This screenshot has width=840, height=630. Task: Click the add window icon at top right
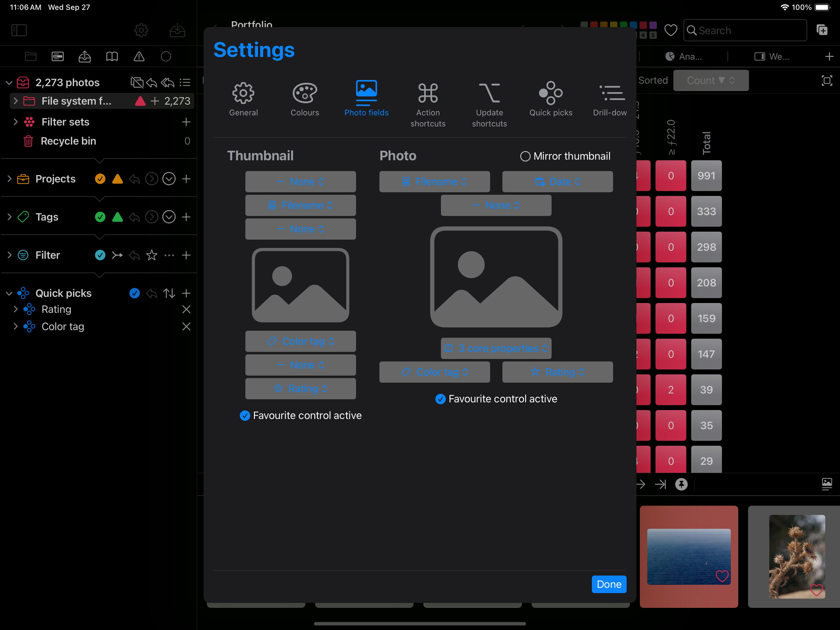pyautogui.click(x=822, y=30)
